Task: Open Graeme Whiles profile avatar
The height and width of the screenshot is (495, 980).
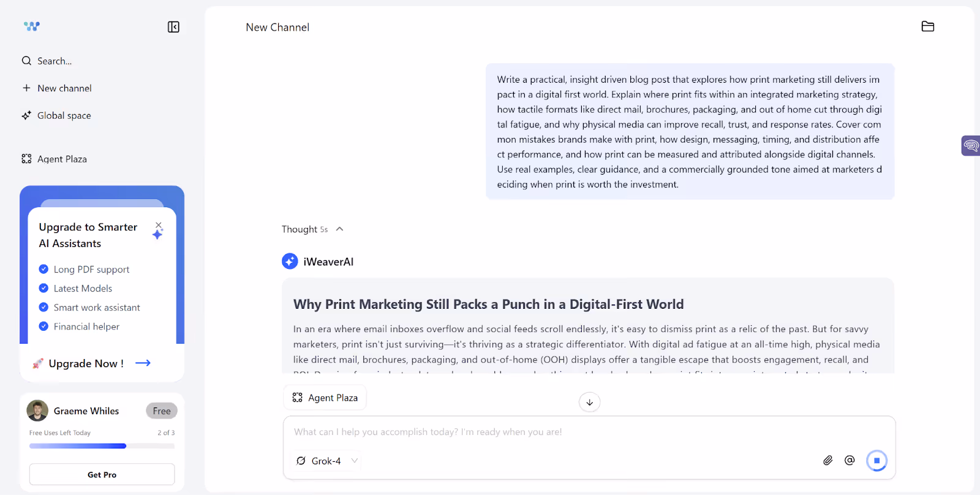Action: pyautogui.click(x=37, y=410)
